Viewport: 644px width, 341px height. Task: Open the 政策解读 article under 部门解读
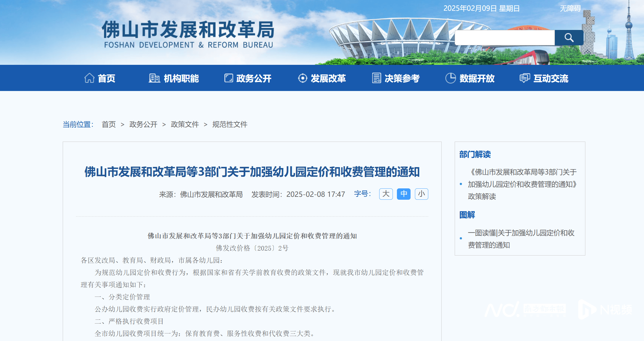[522, 184]
